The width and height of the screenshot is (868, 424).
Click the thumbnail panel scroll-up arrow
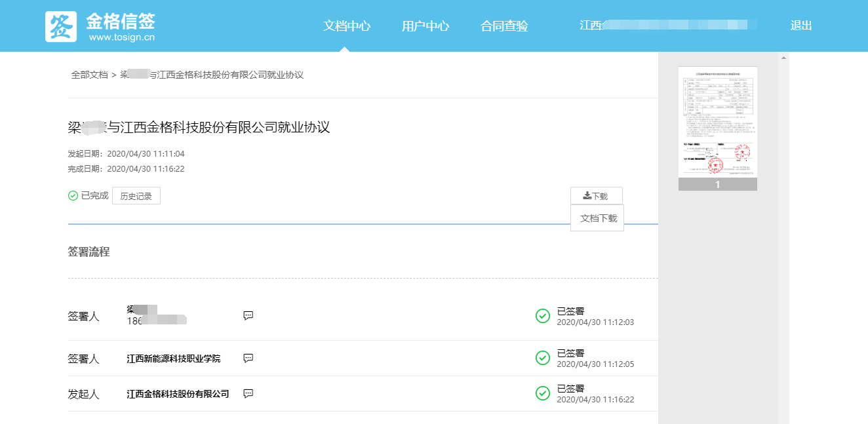pos(783,58)
